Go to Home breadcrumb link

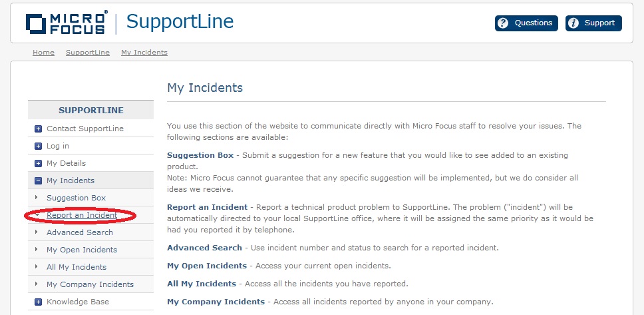click(43, 53)
